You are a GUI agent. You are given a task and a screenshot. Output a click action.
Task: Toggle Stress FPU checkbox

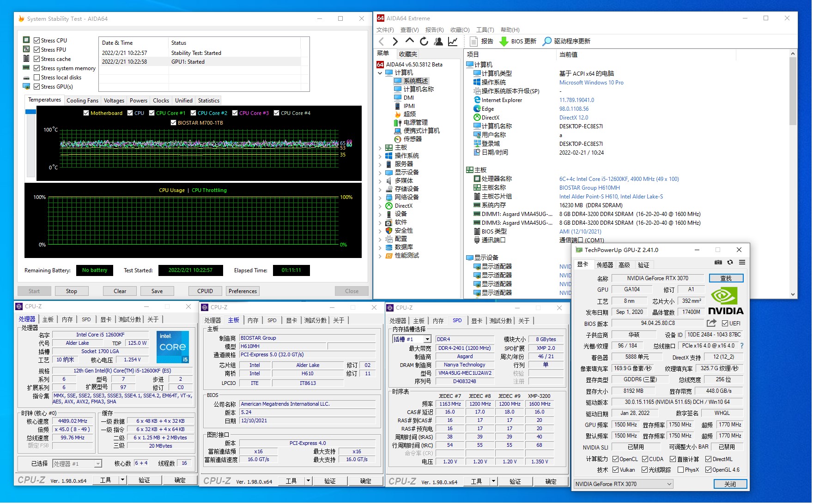(37, 49)
